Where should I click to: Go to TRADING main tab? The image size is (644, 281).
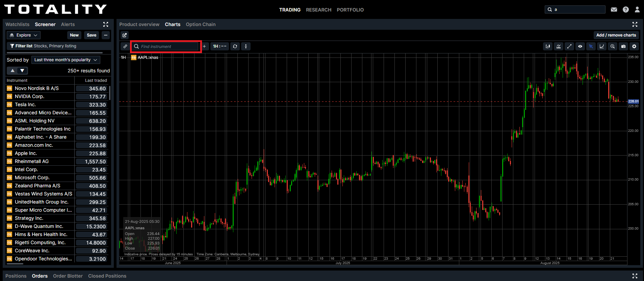click(290, 10)
